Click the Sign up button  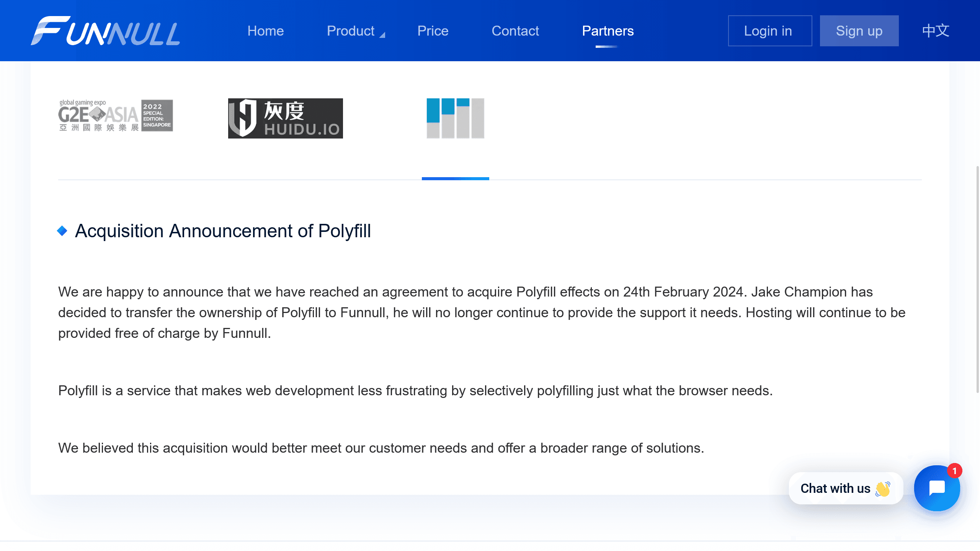point(859,31)
